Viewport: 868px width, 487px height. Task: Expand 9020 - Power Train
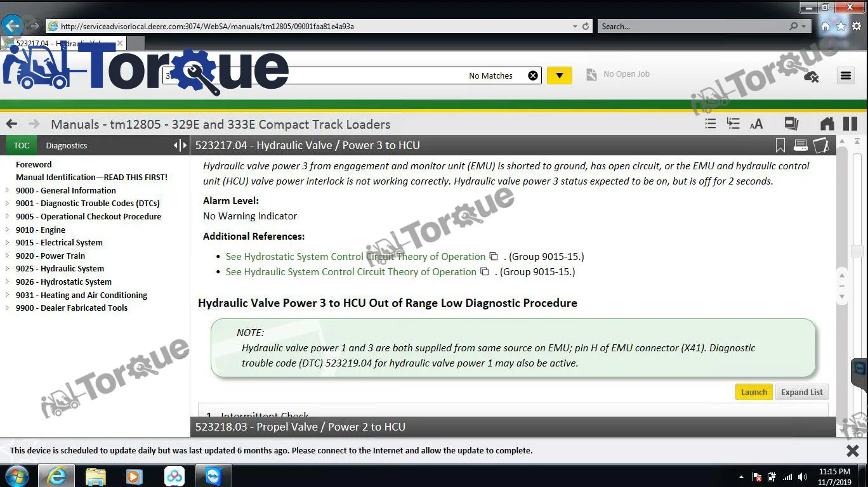coord(8,256)
